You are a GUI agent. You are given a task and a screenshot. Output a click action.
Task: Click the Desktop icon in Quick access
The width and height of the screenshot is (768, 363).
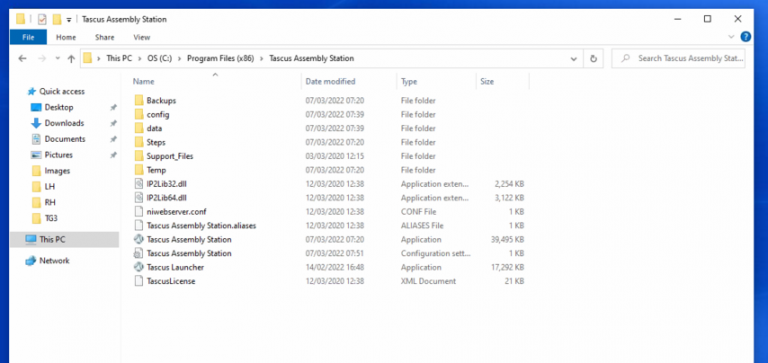36,107
